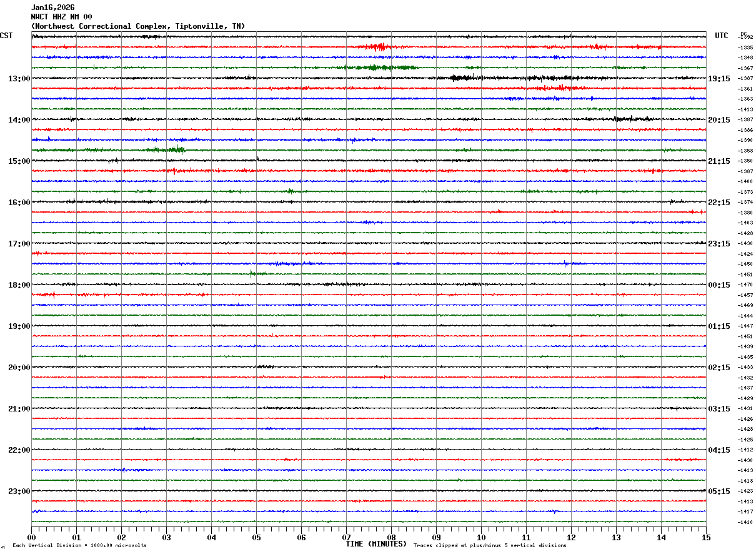Click the 18:00 CST time label
This screenshot has width=756, height=554.
tap(19, 285)
